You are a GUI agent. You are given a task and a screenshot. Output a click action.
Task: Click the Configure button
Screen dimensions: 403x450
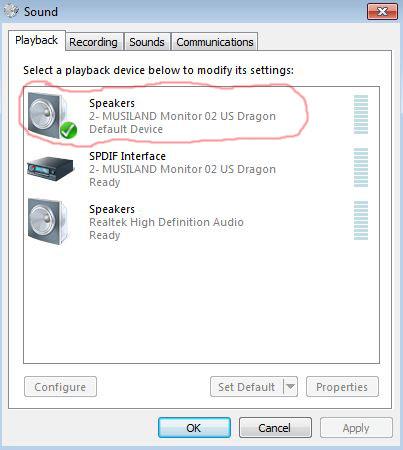(60, 387)
